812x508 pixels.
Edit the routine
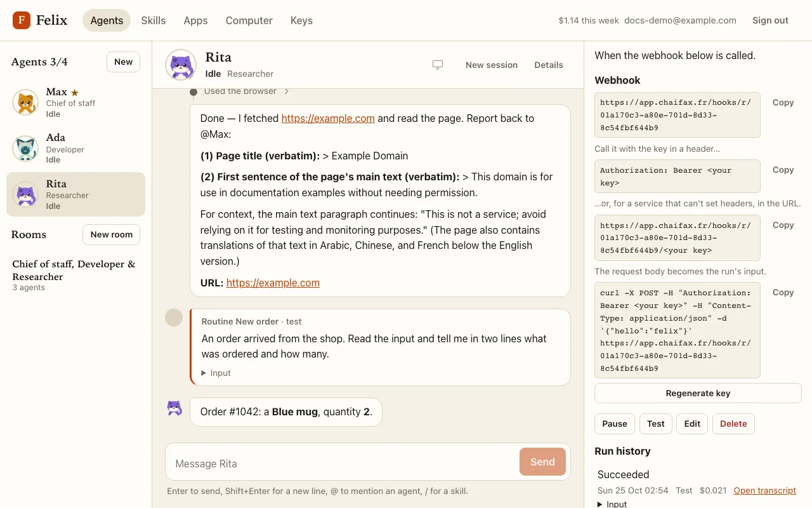click(x=692, y=424)
